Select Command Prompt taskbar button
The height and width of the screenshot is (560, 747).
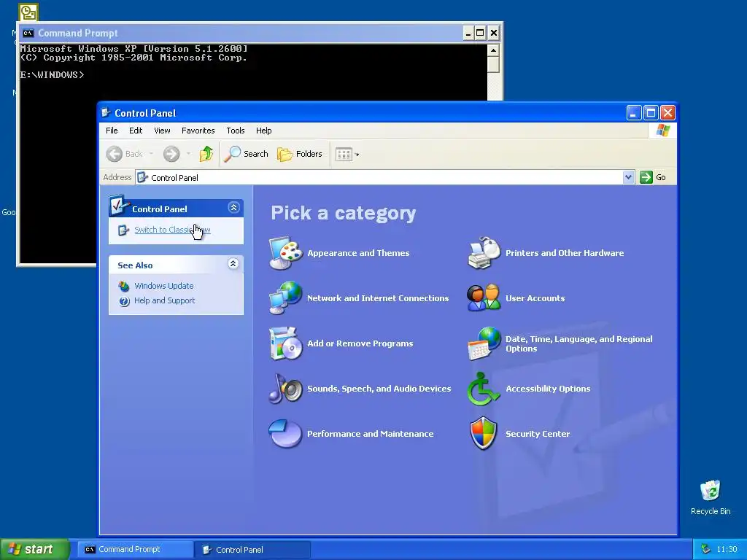(x=136, y=549)
